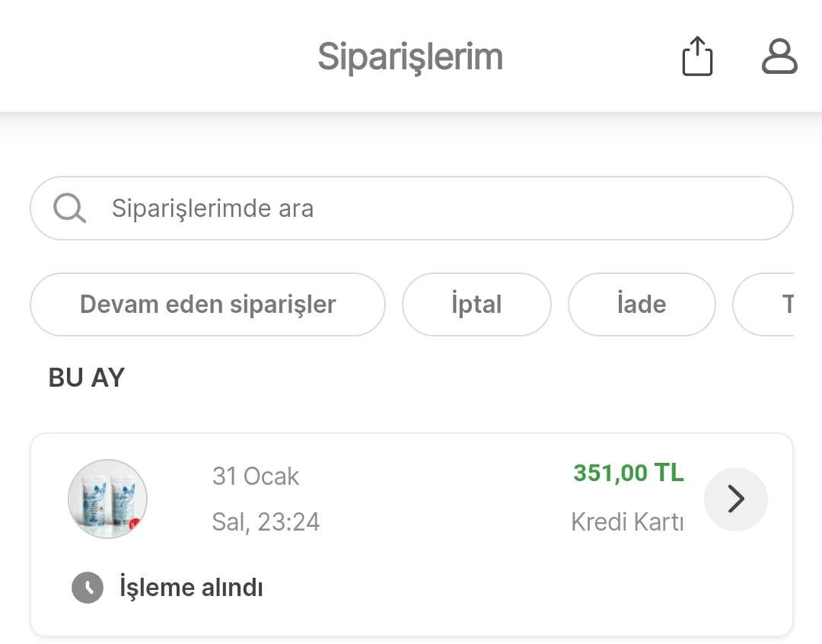Open the product image thumbnail
This screenshot has height=644, width=822.
click(107, 499)
